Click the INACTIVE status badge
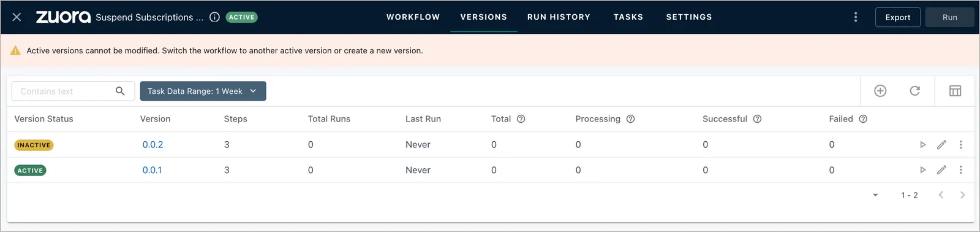980x232 pixels. point(34,145)
